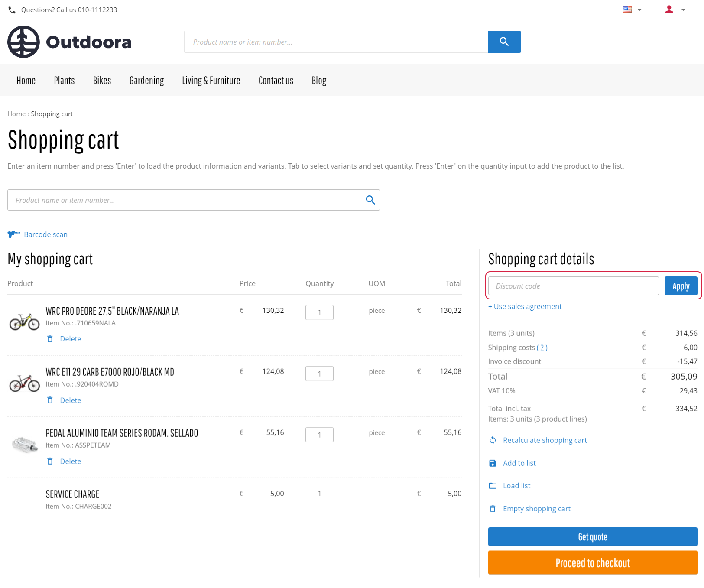This screenshot has width=704, height=588.
Task: Open the pedal product thumbnail
Action: click(25, 445)
